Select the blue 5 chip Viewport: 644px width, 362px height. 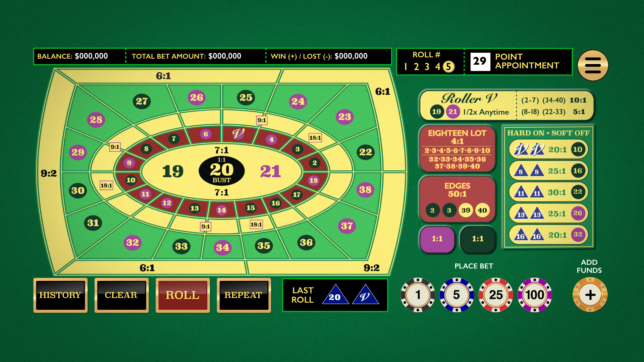pyautogui.click(x=457, y=295)
